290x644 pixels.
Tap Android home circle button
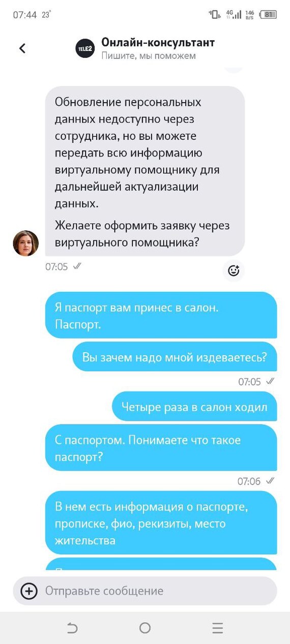pyautogui.click(x=145, y=628)
